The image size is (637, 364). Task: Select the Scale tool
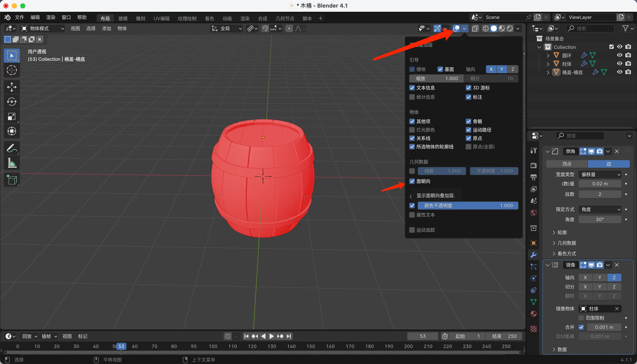click(x=12, y=117)
